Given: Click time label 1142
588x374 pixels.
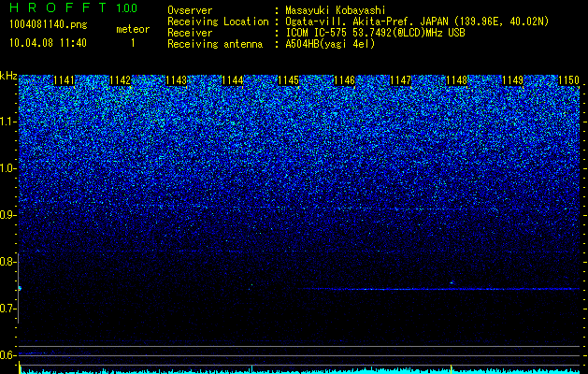Looking at the screenshot, I should tap(120, 80).
